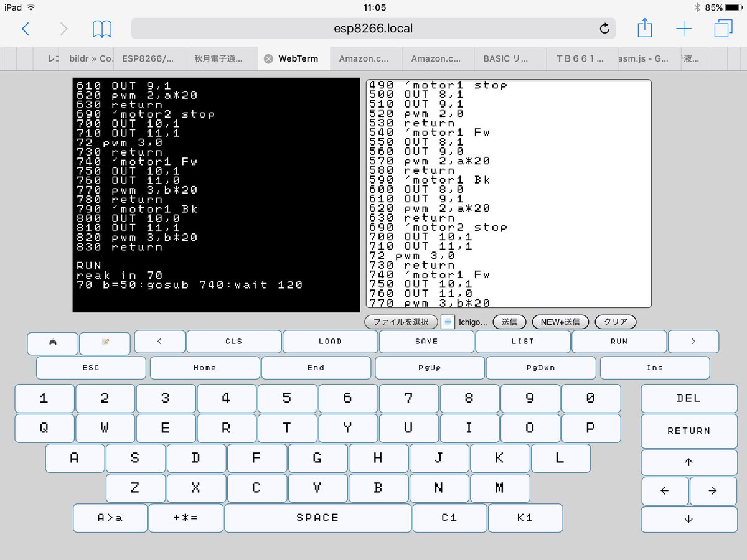
Task: Reload the esp8266.local page
Action: [604, 29]
